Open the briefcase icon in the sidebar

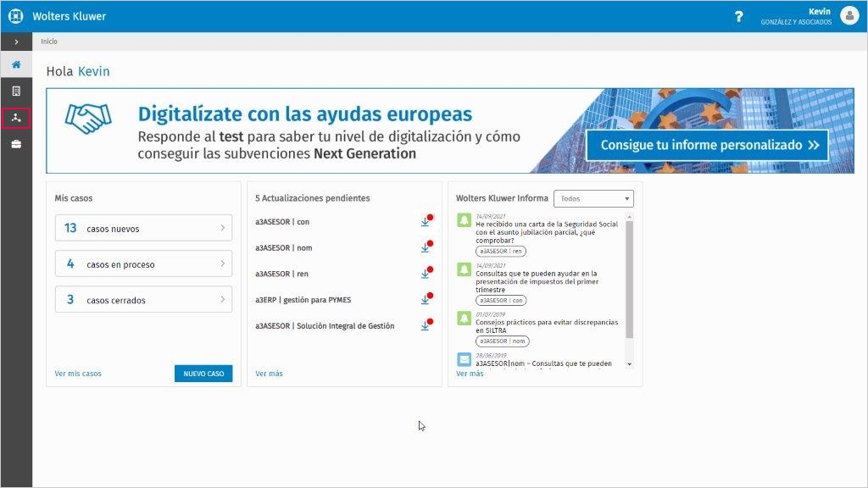click(16, 144)
